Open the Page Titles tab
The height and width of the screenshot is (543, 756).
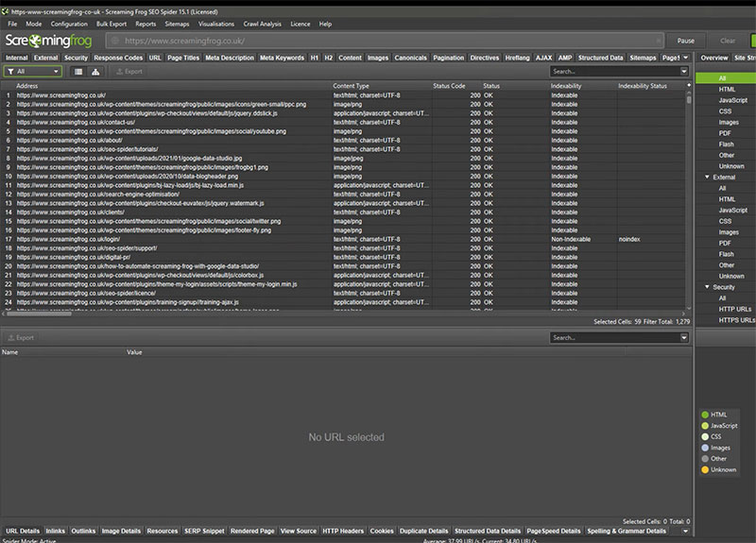click(183, 58)
